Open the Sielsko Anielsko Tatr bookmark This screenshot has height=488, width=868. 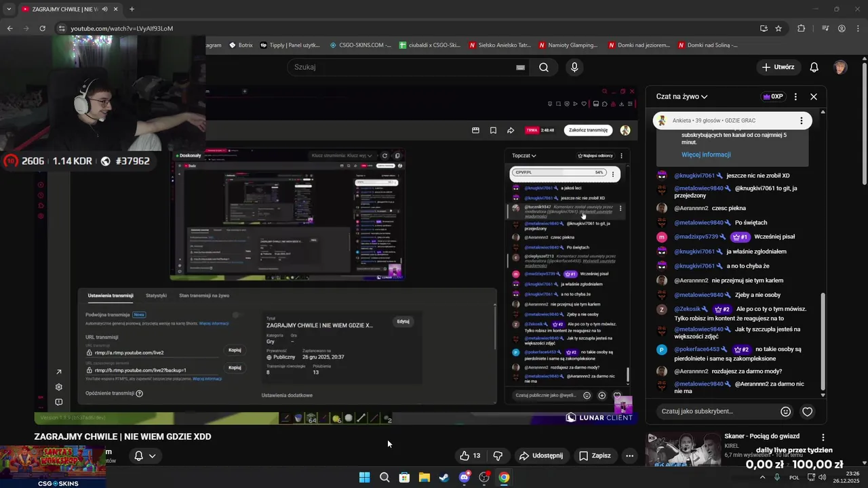coord(500,45)
